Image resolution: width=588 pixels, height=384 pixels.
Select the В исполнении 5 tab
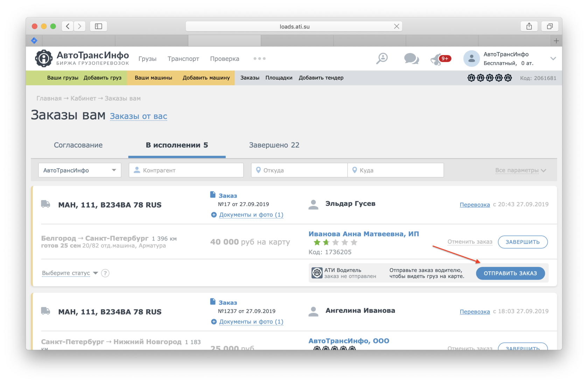[177, 145]
